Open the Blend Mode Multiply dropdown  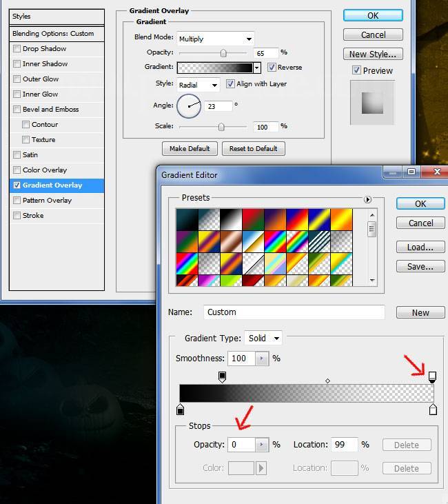pyautogui.click(x=215, y=39)
